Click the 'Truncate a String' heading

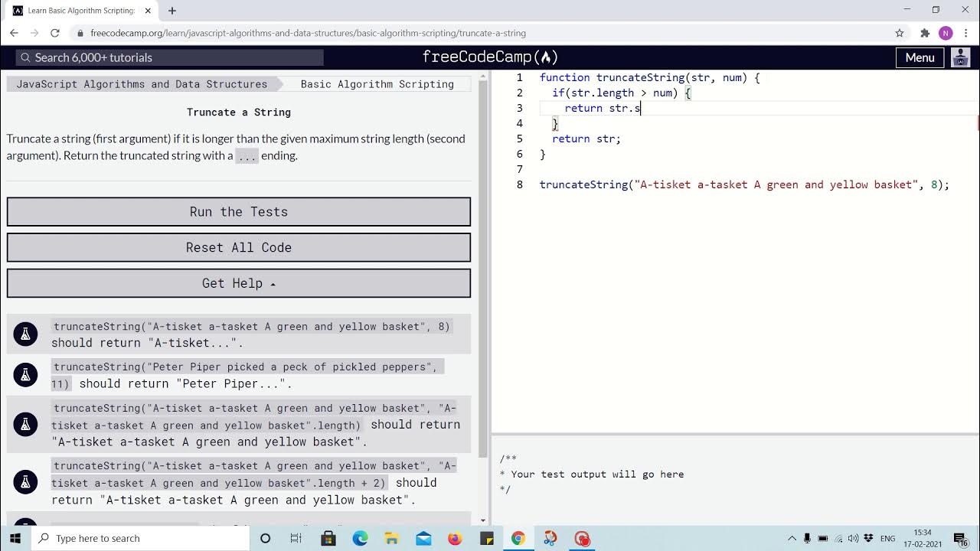click(x=239, y=112)
